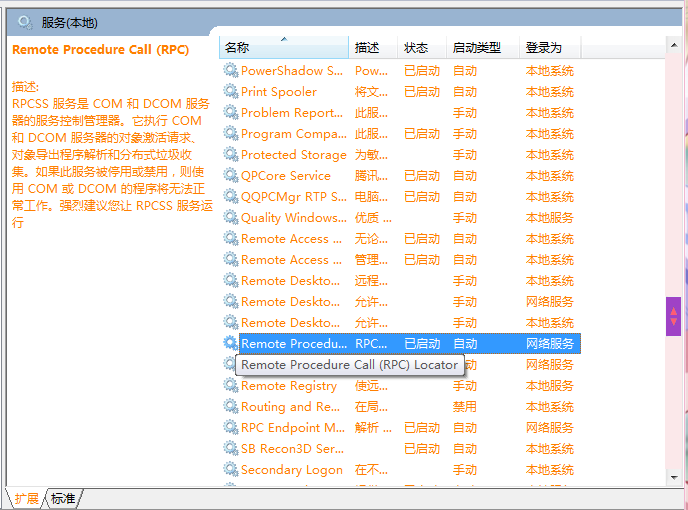The width and height of the screenshot is (688, 510).
Task: Click the gear icon beside SB Recon3D Ser...
Action: click(230, 449)
